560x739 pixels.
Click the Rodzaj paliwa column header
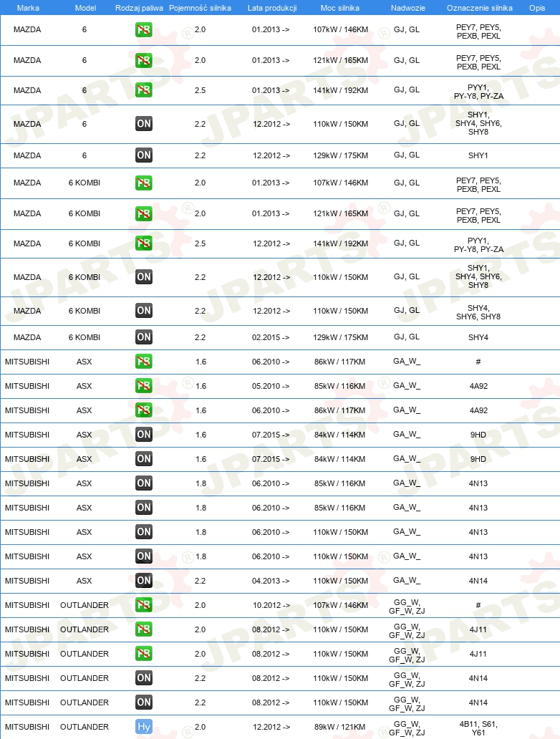coord(139,8)
